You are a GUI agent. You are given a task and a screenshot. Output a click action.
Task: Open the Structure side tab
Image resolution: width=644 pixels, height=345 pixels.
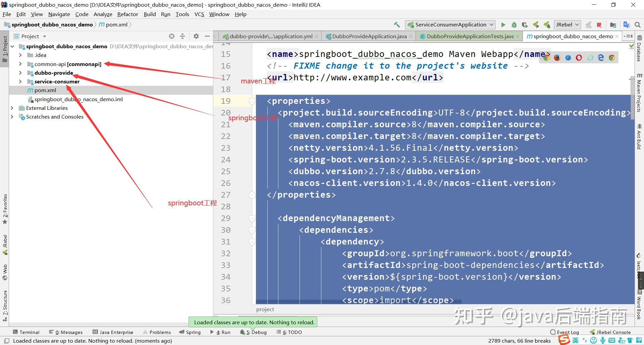[5, 306]
